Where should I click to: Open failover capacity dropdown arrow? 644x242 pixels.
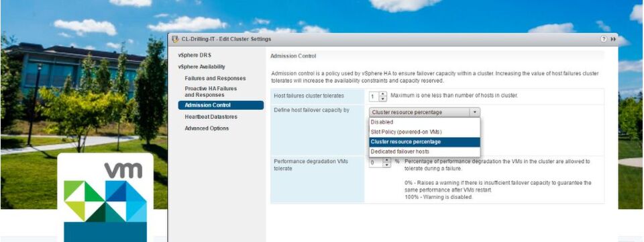click(475, 112)
